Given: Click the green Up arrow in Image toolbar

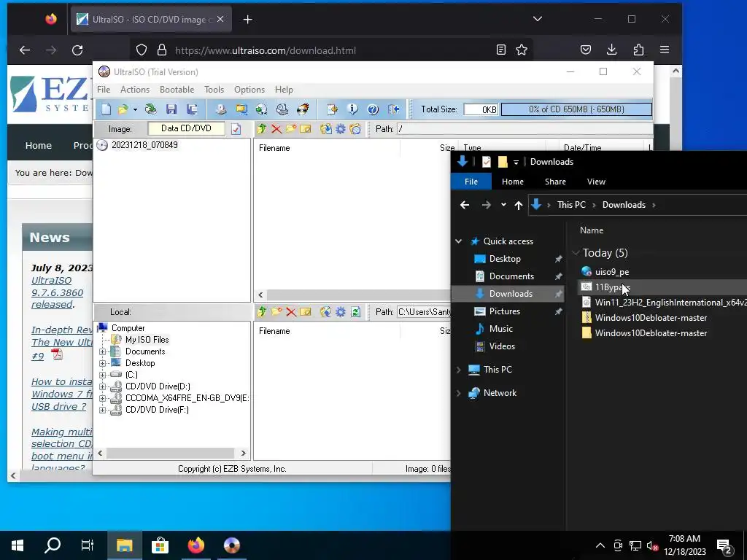Looking at the screenshot, I should pos(261,129).
